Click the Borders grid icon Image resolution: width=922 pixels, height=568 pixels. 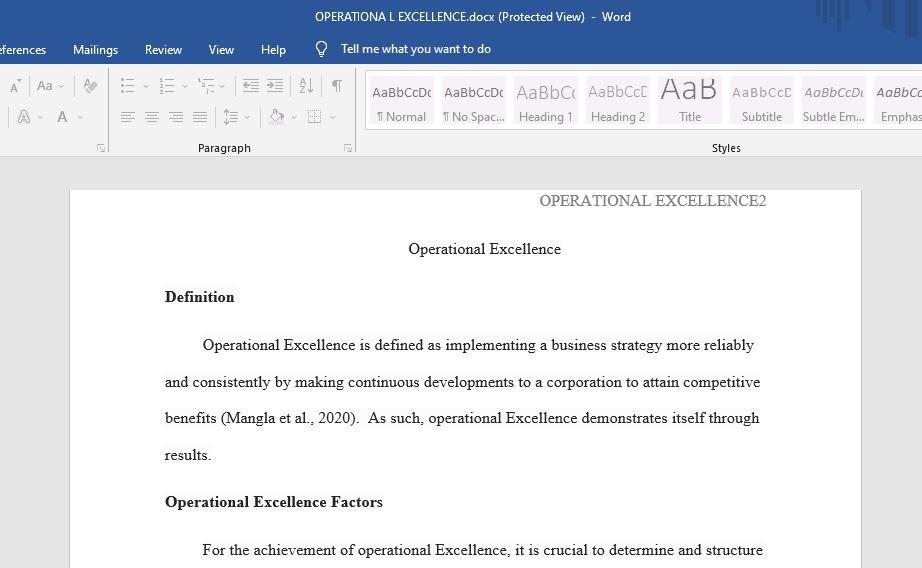315,117
